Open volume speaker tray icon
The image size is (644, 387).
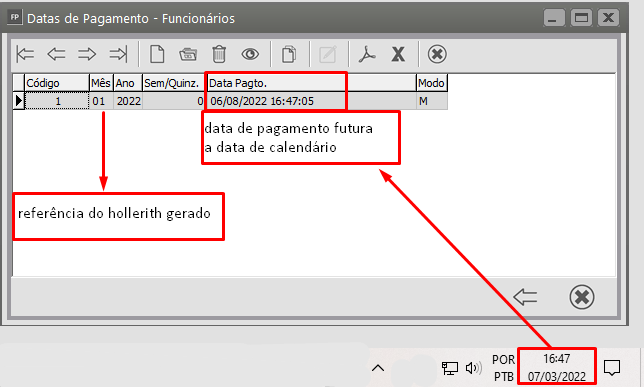coord(473,368)
